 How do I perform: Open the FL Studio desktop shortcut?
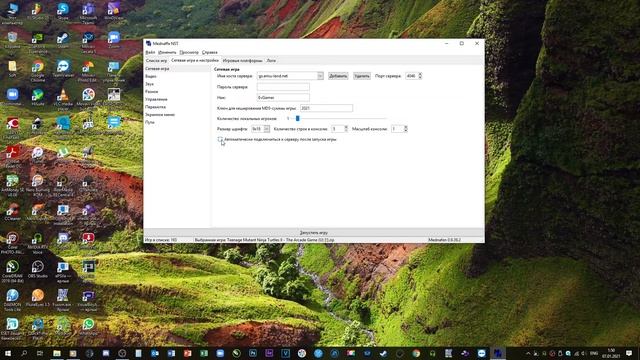(x=38, y=11)
